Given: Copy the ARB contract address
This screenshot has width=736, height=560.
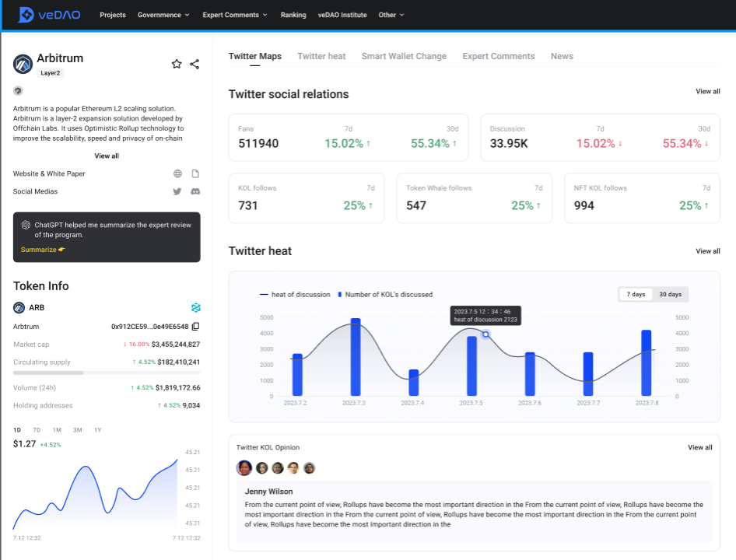Looking at the screenshot, I should (x=196, y=326).
